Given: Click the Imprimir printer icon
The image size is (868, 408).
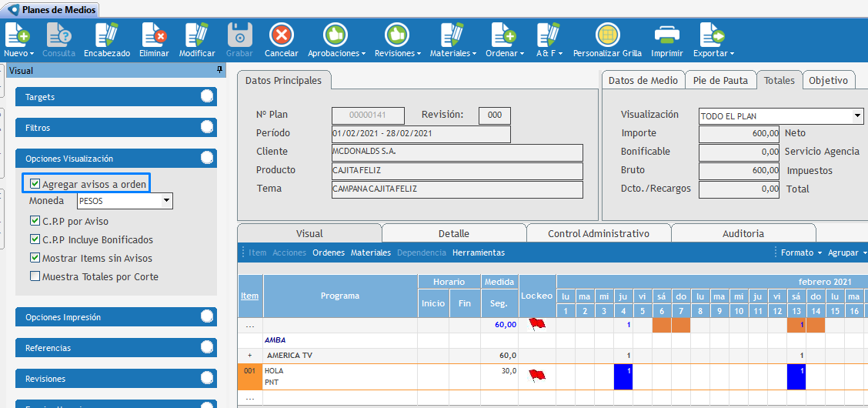Looking at the screenshot, I should coord(666,35).
